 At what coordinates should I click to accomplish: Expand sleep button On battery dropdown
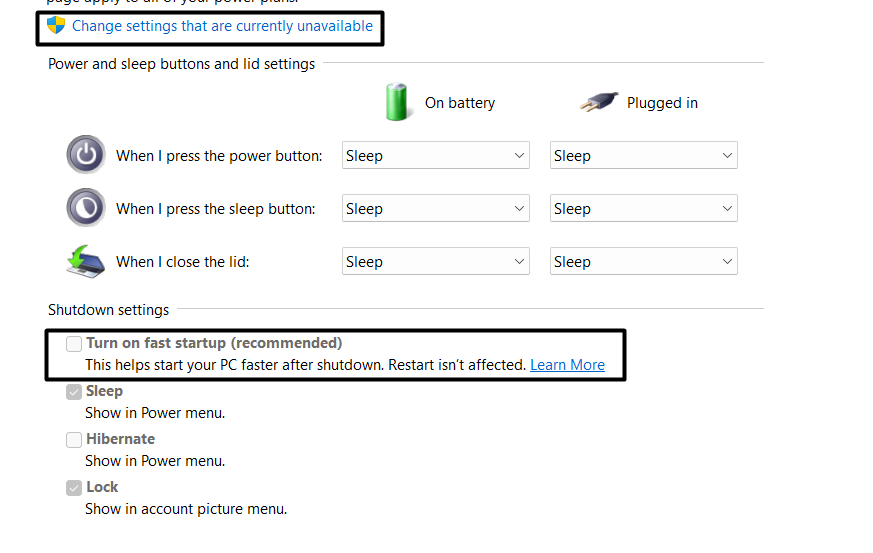(435, 209)
